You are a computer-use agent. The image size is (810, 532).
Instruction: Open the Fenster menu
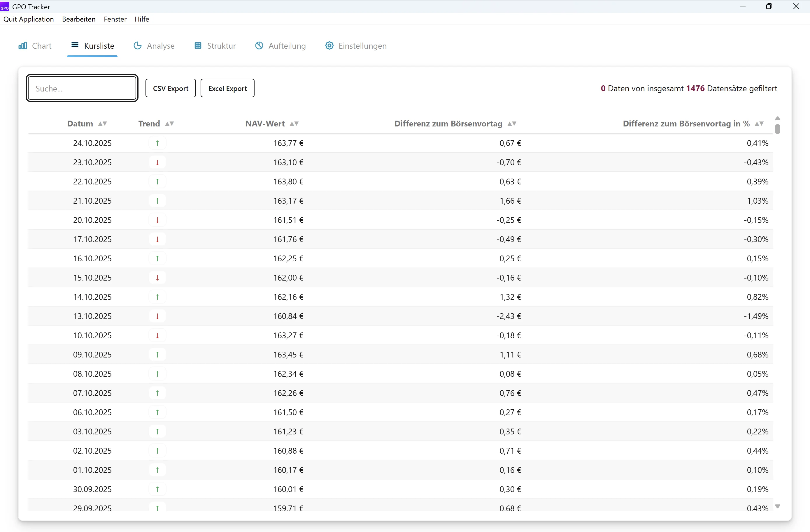point(115,19)
